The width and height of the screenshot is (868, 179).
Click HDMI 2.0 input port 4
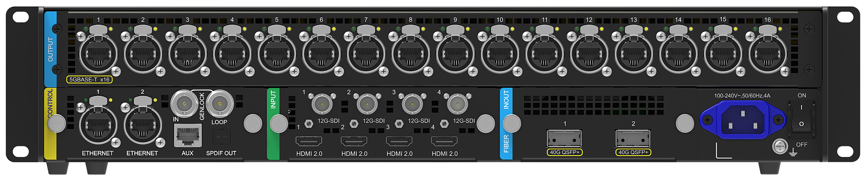(444, 141)
